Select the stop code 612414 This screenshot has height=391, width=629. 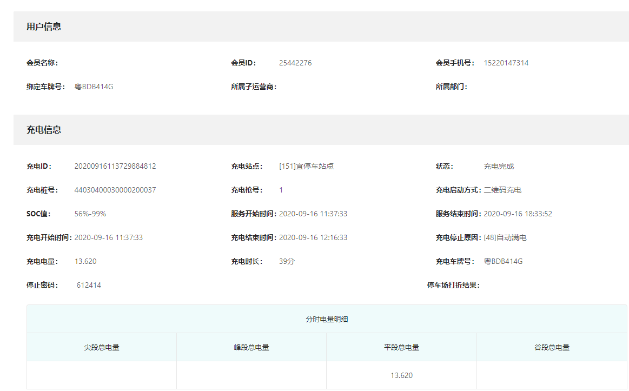89,285
